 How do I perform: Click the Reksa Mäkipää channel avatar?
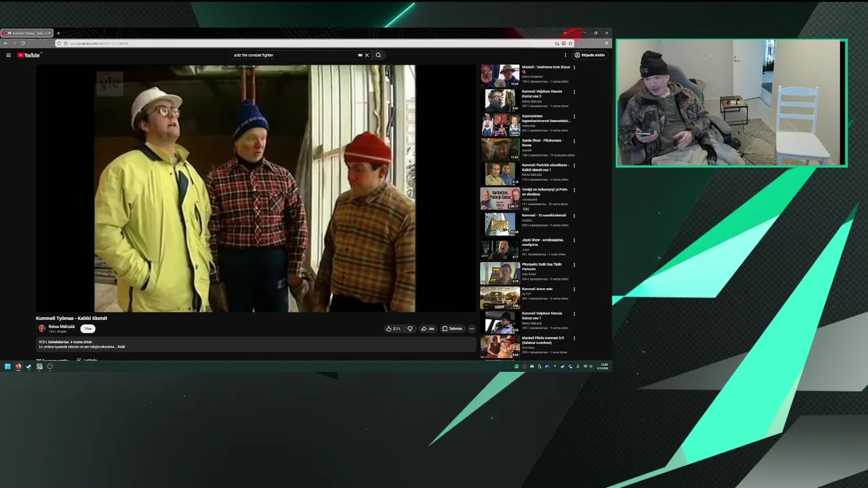[41, 329]
